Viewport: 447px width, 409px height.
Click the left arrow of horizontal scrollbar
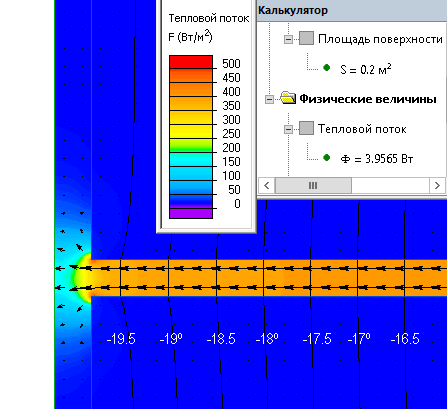tap(267, 185)
